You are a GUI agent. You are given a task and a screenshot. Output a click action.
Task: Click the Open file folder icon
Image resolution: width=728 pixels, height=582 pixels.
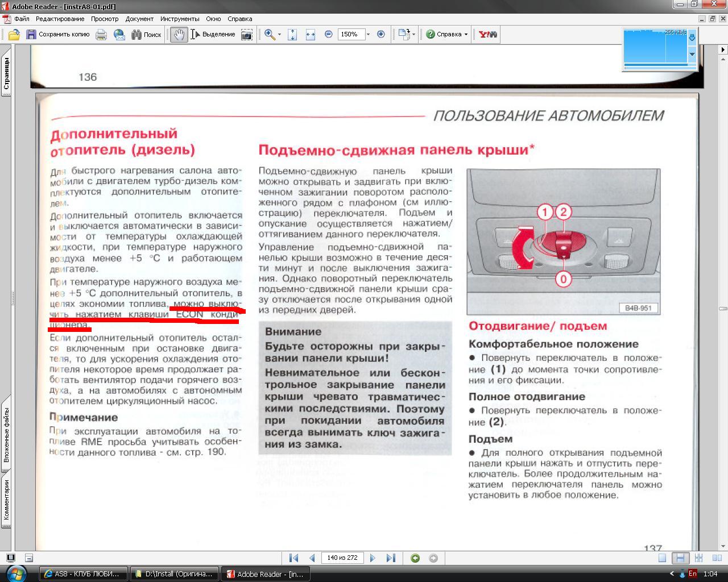(14, 35)
